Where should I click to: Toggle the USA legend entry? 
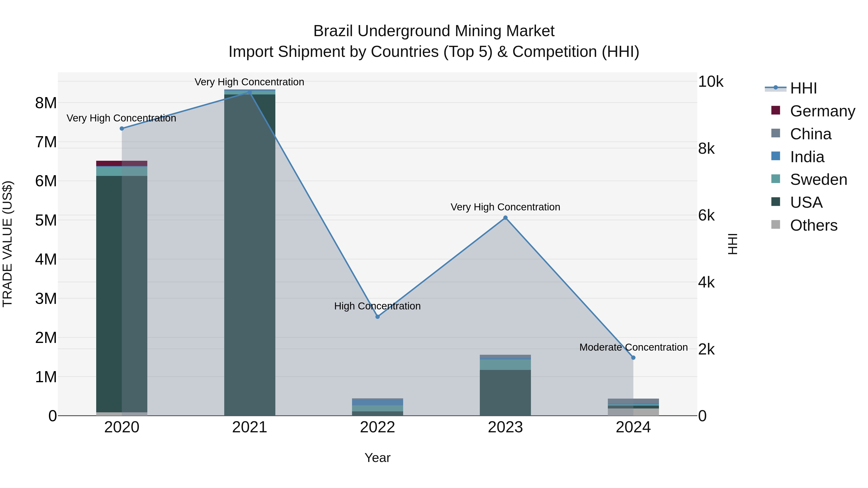(797, 202)
